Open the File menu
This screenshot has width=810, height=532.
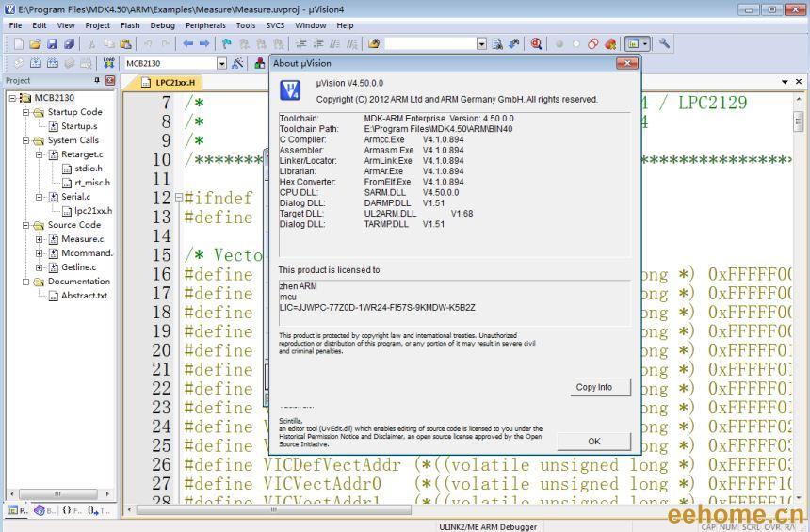pyautogui.click(x=15, y=25)
